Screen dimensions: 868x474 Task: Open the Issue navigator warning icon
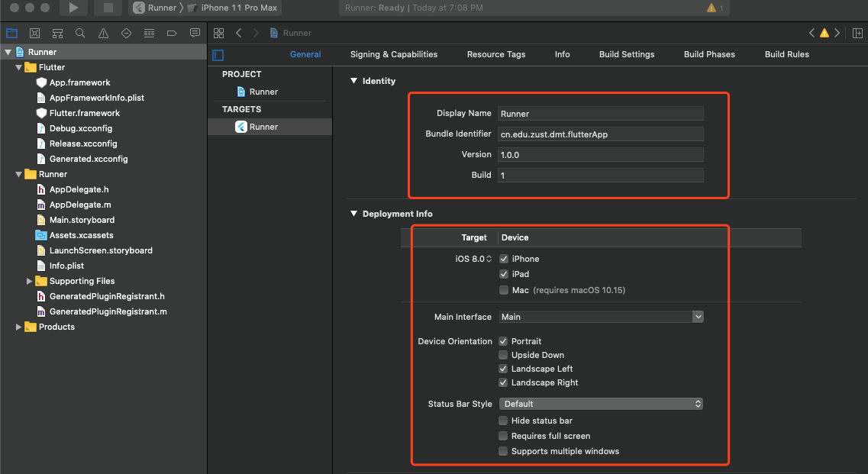click(x=104, y=34)
